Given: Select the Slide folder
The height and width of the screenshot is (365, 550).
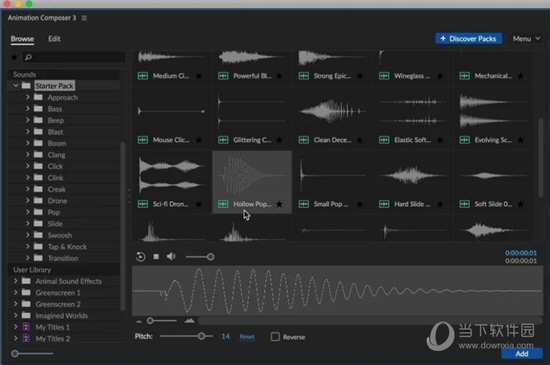Looking at the screenshot, I should pyautogui.click(x=55, y=224).
